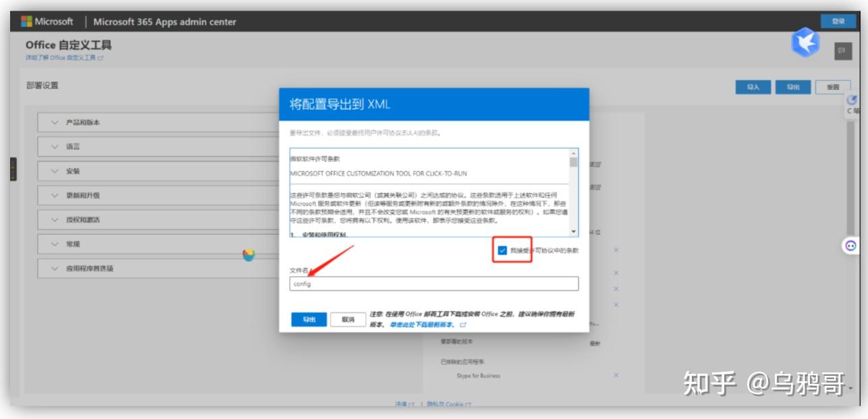Click the license text scrollbar down arrow
This screenshot has width=868, height=419.
pyautogui.click(x=574, y=232)
